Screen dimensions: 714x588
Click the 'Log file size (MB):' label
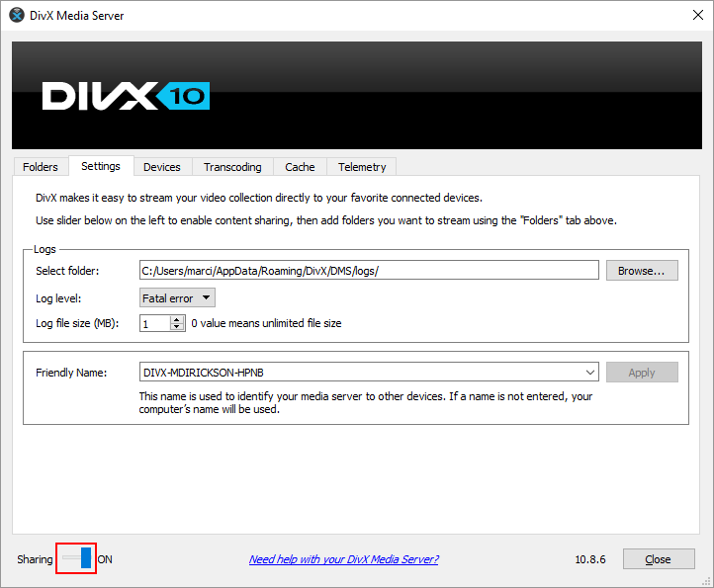point(77,323)
